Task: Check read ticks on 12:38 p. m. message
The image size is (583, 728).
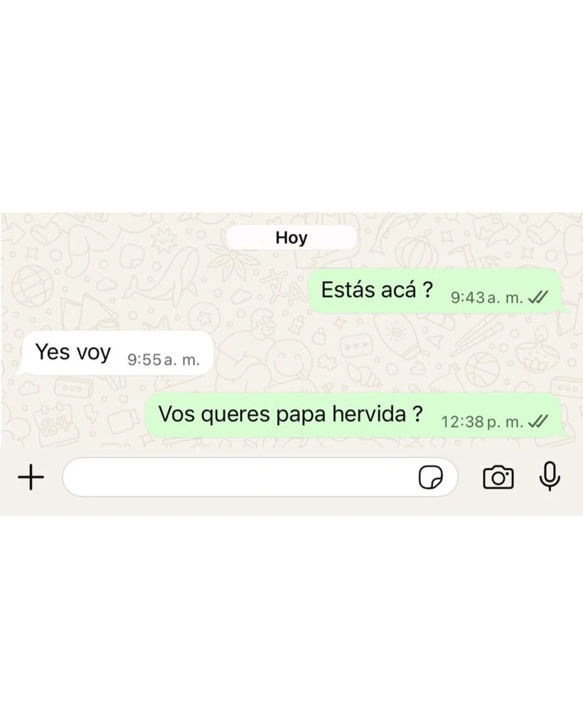Action: click(x=538, y=422)
